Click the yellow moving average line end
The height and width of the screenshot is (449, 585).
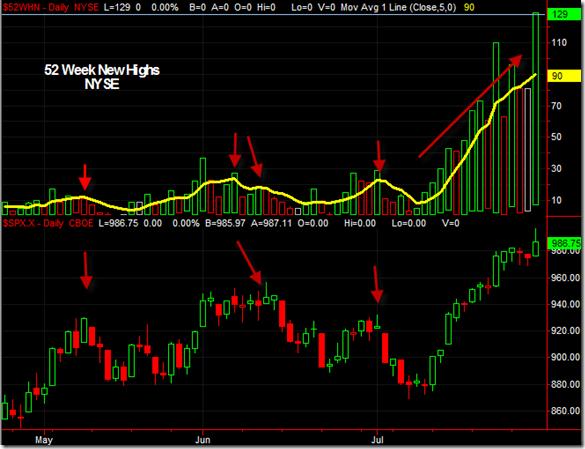pos(535,75)
